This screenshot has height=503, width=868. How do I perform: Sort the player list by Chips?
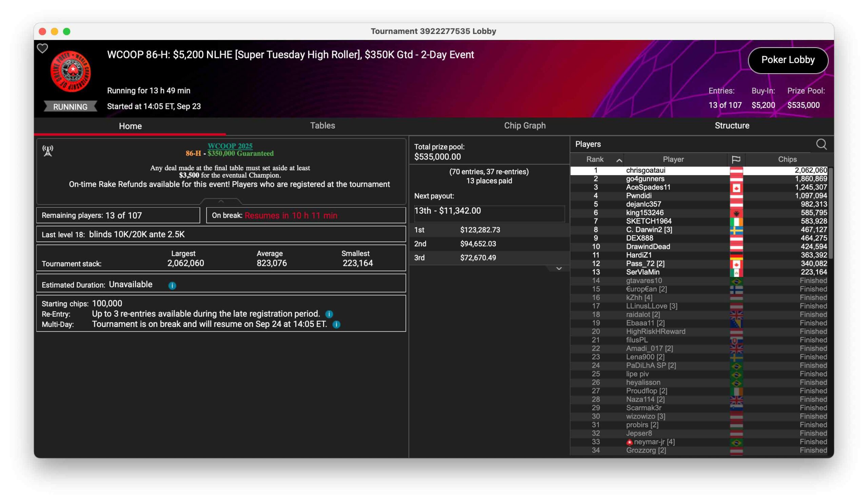[x=787, y=159]
